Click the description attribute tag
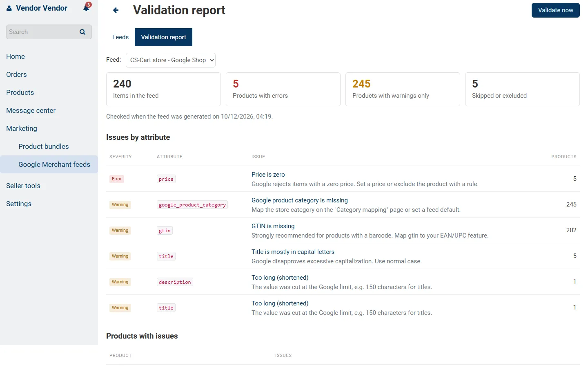Image resolution: width=588 pixels, height=368 pixels. point(175,282)
